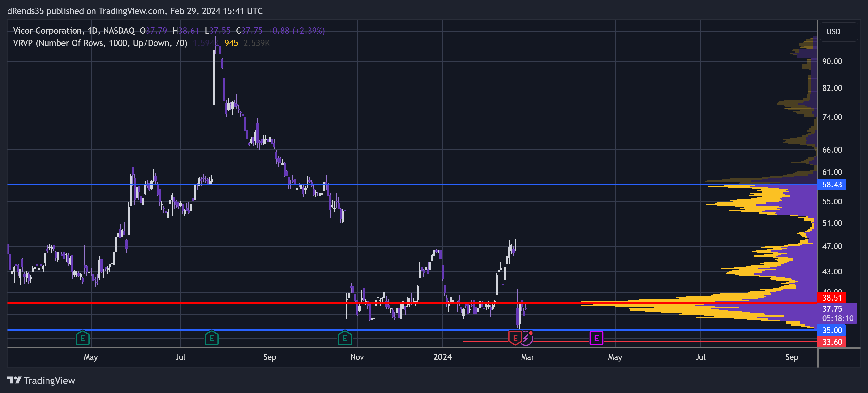
Task: Select the red 38.51 price label
Action: 832,297
